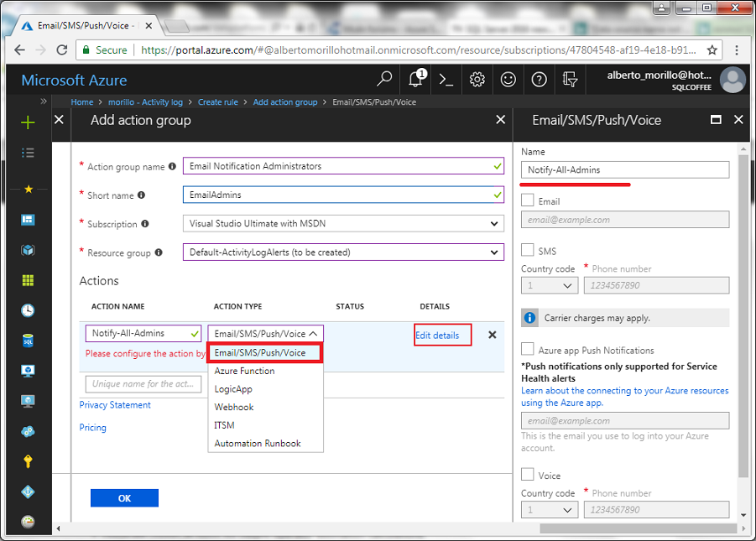Enable Azure app Push Notifications checkbox
Screen dimensions: 756x541
click(x=528, y=349)
